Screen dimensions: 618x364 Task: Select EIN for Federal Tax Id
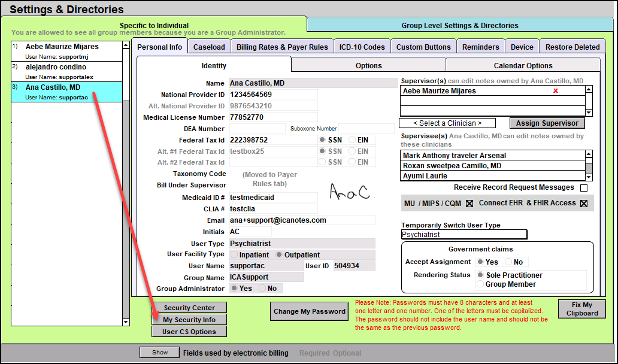[353, 140]
